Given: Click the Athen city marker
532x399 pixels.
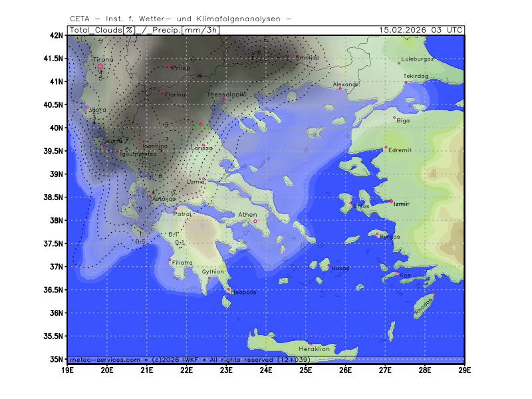Looking at the screenshot, I should (255, 221).
